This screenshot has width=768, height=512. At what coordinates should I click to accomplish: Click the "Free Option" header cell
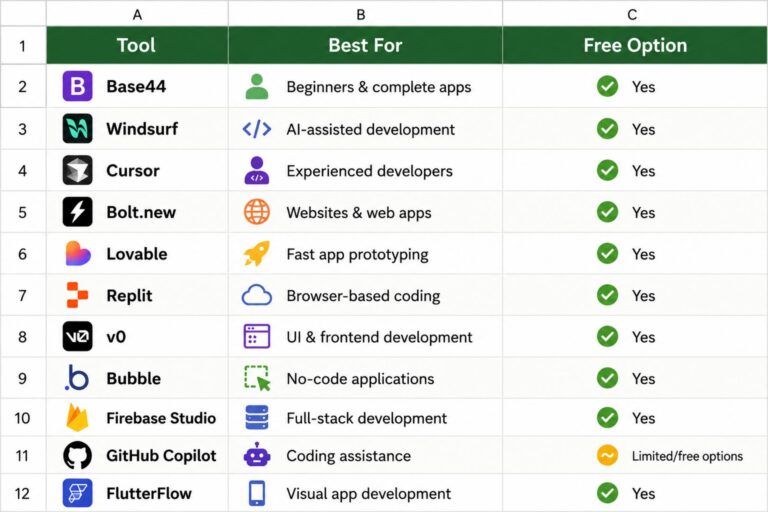click(635, 45)
